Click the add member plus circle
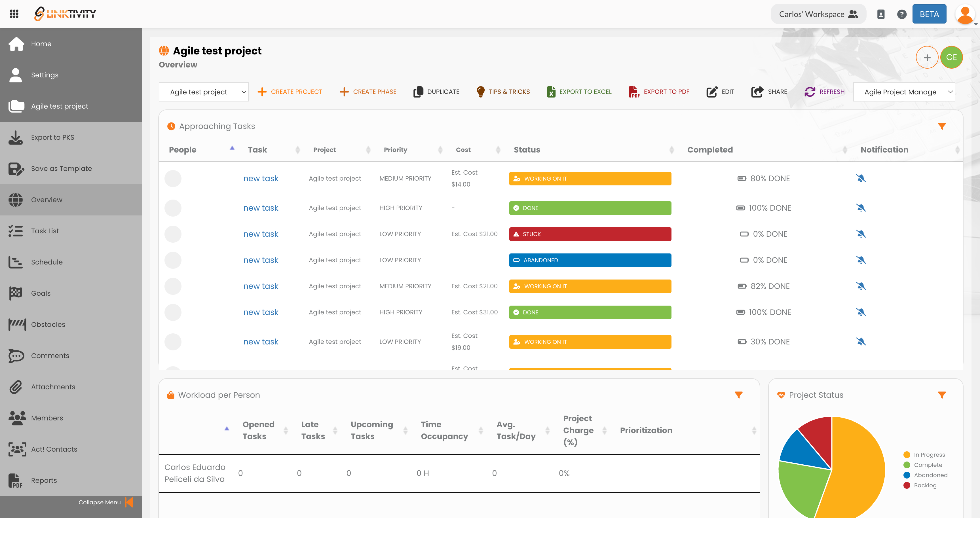 (927, 58)
